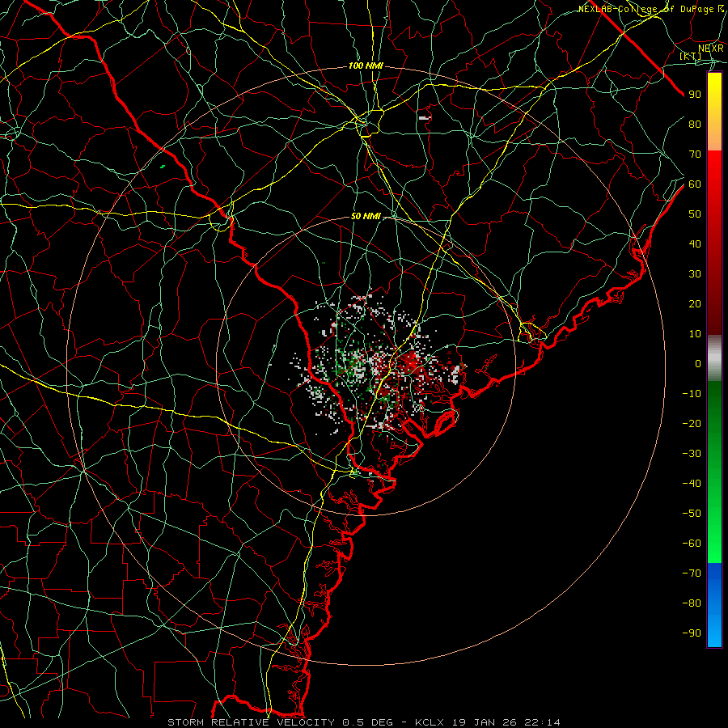The width and height of the screenshot is (728, 728).
Task: Click the NEXR label above the color scale
Action: point(710,49)
